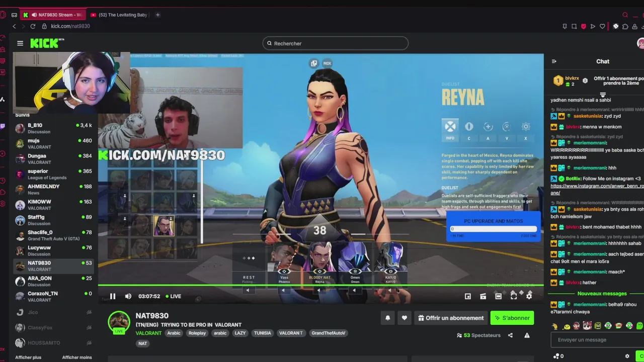Open ad blocker shield icon
The height and width of the screenshot is (362, 644).
coord(584,26)
